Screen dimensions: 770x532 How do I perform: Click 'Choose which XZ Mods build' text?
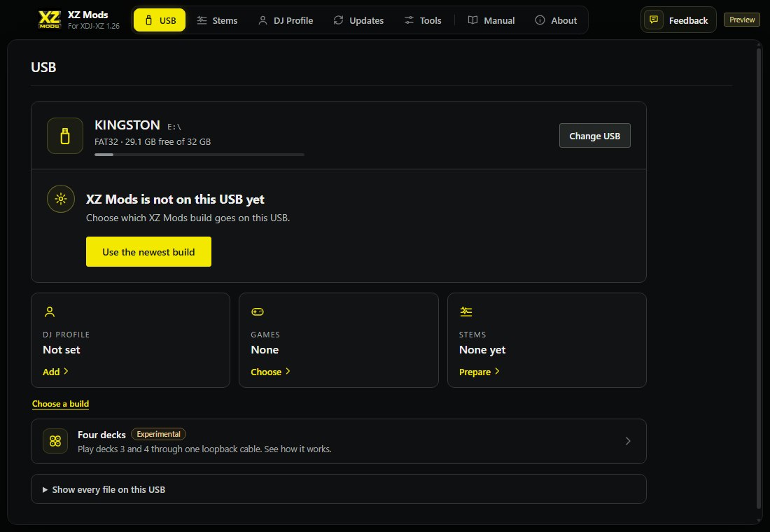[188, 218]
